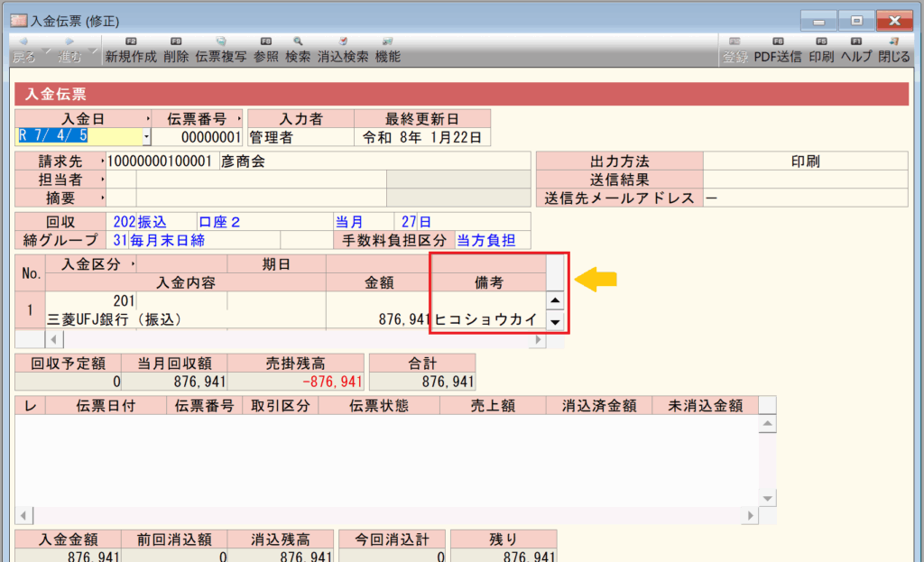Print the slip using the 印刷 icon
This screenshot has height=562, width=924.
pos(821,51)
